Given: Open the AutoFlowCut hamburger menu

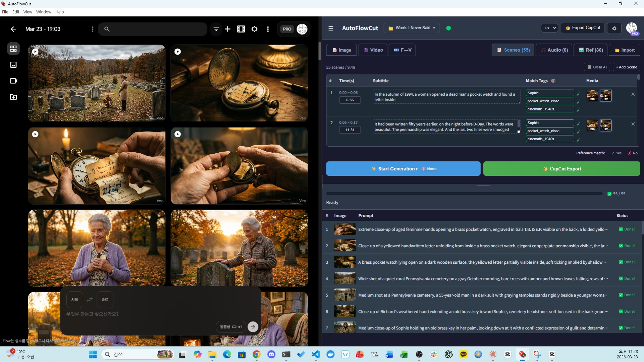Looking at the screenshot, I should [x=331, y=28].
